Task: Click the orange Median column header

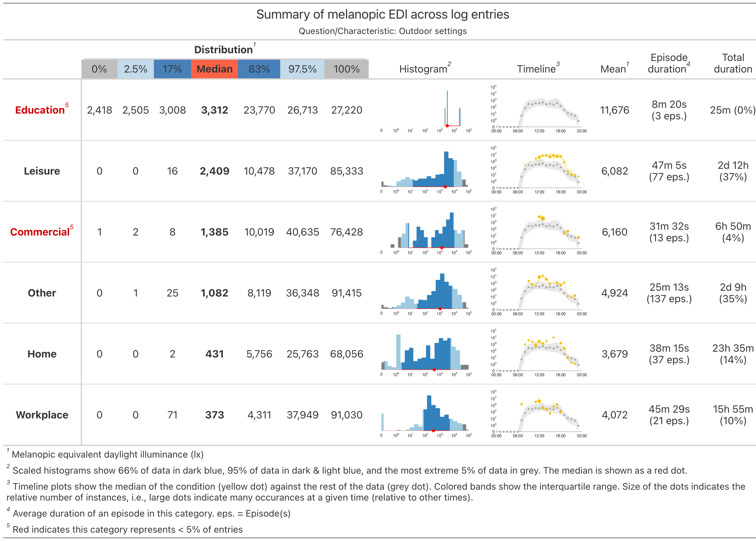Action: [x=214, y=69]
